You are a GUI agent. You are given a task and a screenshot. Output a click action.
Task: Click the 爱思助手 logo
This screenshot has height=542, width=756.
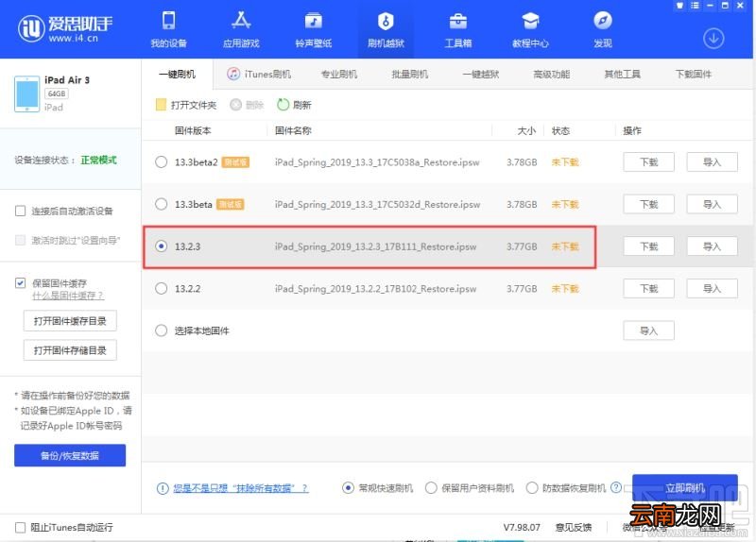click(65, 28)
